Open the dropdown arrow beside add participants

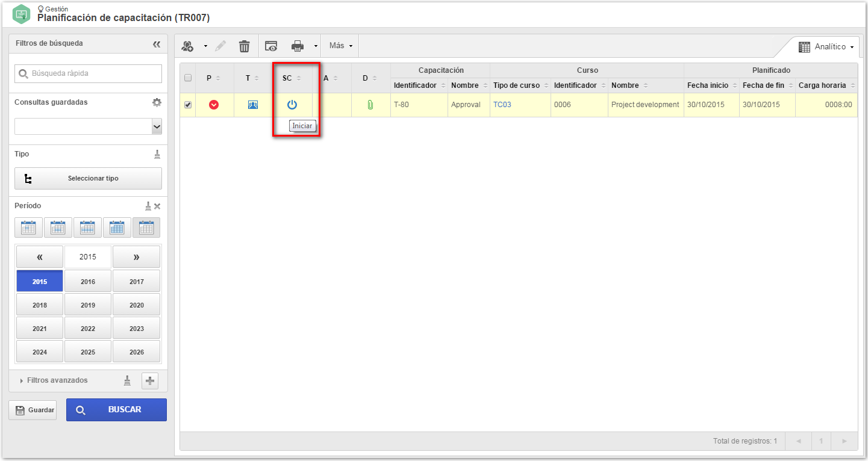205,46
